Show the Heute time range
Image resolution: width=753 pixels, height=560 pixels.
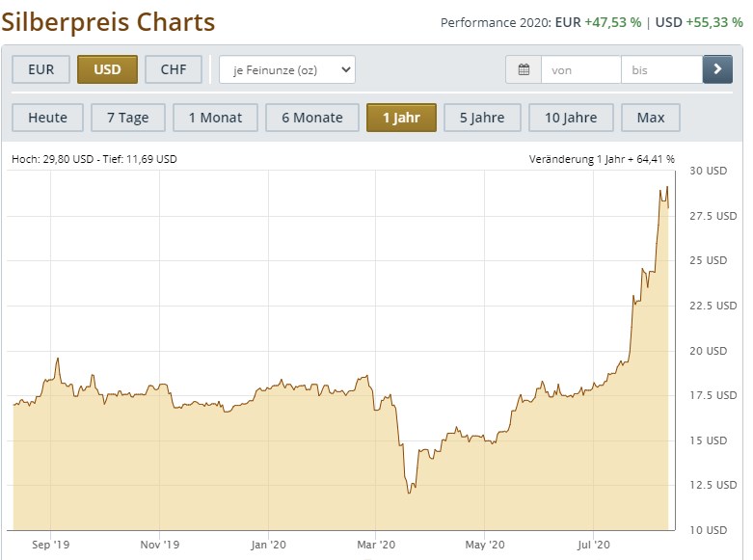click(x=47, y=118)
